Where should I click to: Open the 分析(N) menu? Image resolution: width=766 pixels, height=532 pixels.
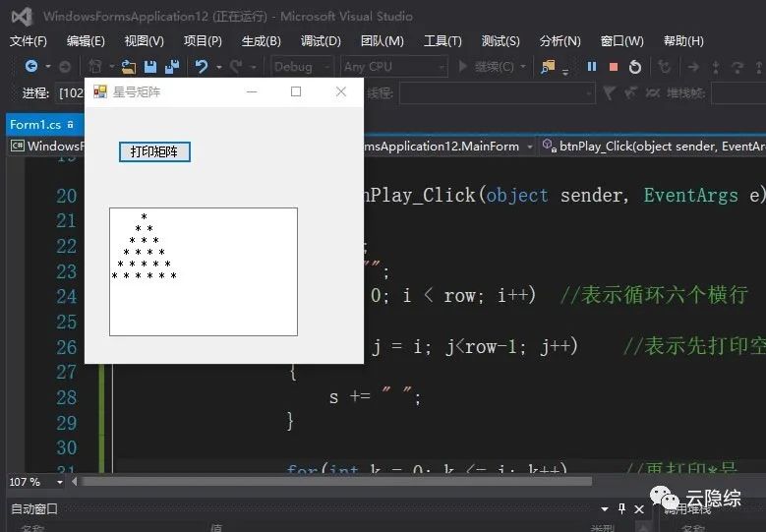(560, 41)
